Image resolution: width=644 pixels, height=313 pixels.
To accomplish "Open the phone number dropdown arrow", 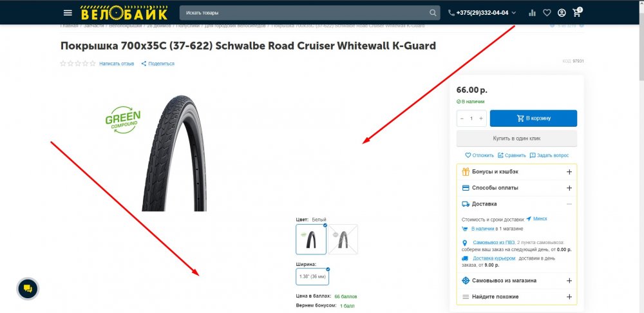I will (x=514, y=13).
